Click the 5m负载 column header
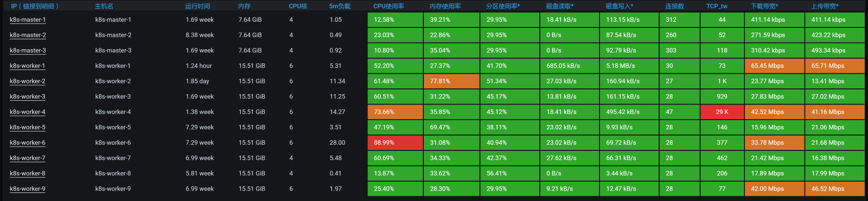Viewport: 868px width, 201px height. (x=340, y=6)
